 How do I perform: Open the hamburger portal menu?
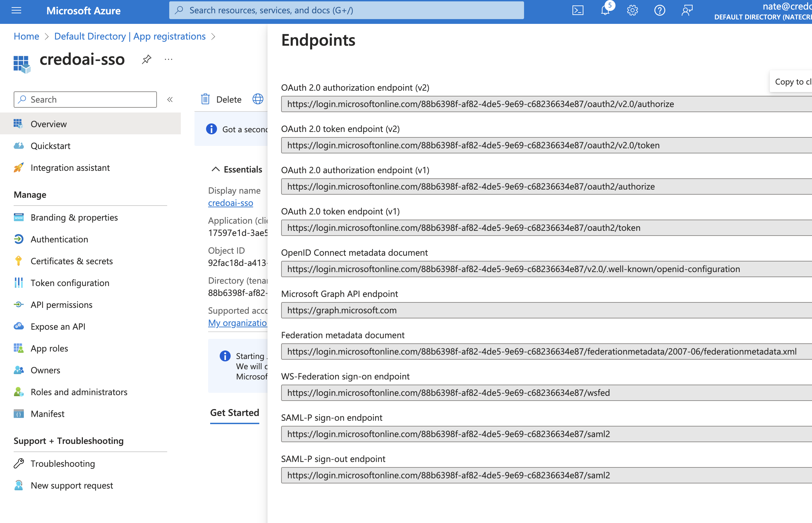(x=16, y=11)
